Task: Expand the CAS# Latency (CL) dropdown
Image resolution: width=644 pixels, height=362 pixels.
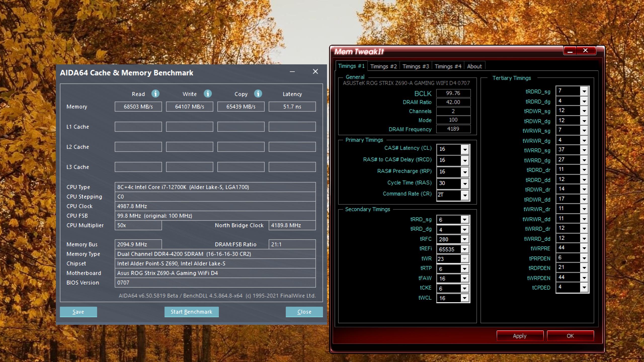Action: 465,150
